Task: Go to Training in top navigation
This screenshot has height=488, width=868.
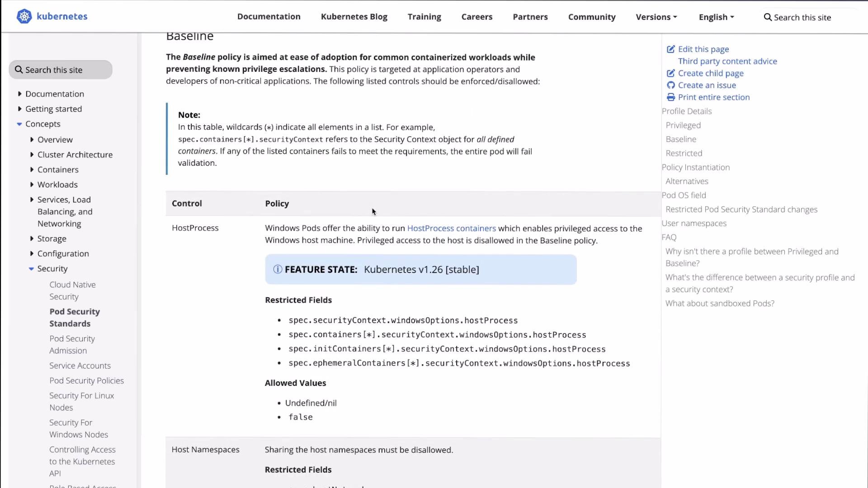Action: click(x=424, y=17)
